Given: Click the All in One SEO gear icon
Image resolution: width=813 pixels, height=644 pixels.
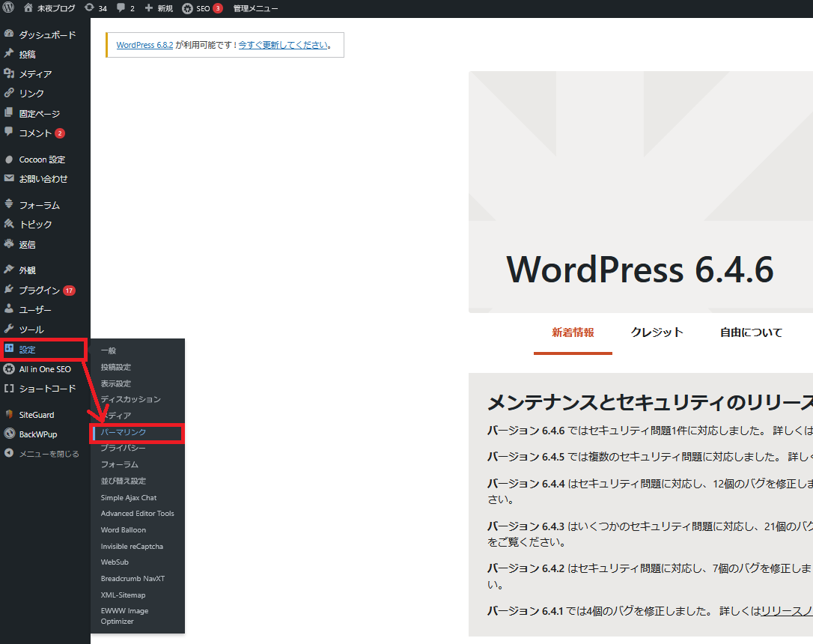Looking at the screenshot, I should (x=9, y=368).
